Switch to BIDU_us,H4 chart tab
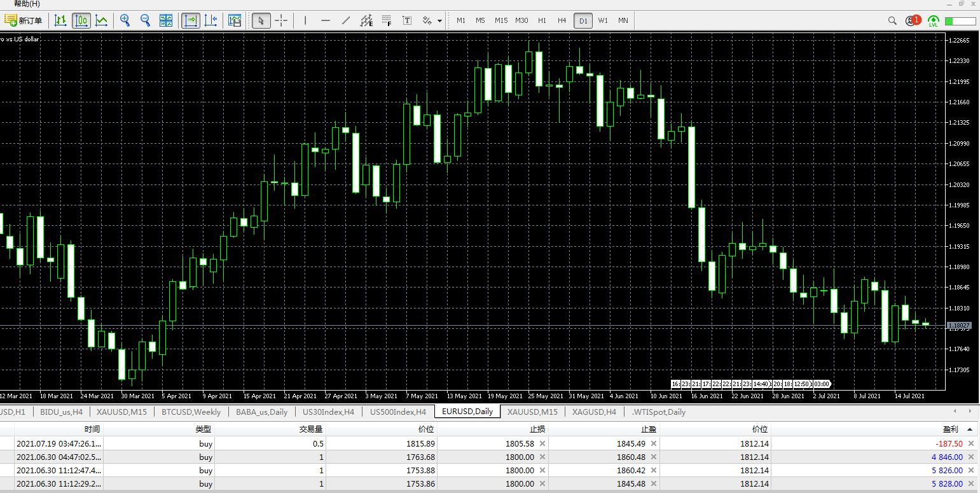Image resolution: width=980 pixels, height=493 pixels. pyautogui.click(x=61, y=412)
